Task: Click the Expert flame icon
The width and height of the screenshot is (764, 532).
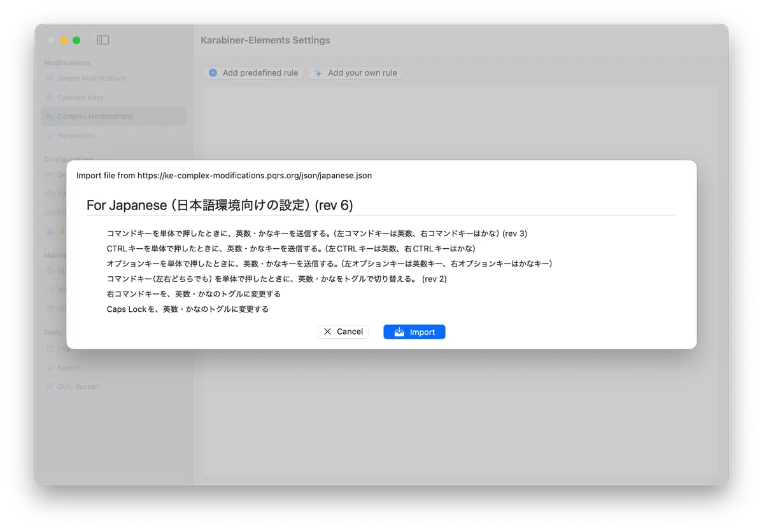Action: [50, 367]
